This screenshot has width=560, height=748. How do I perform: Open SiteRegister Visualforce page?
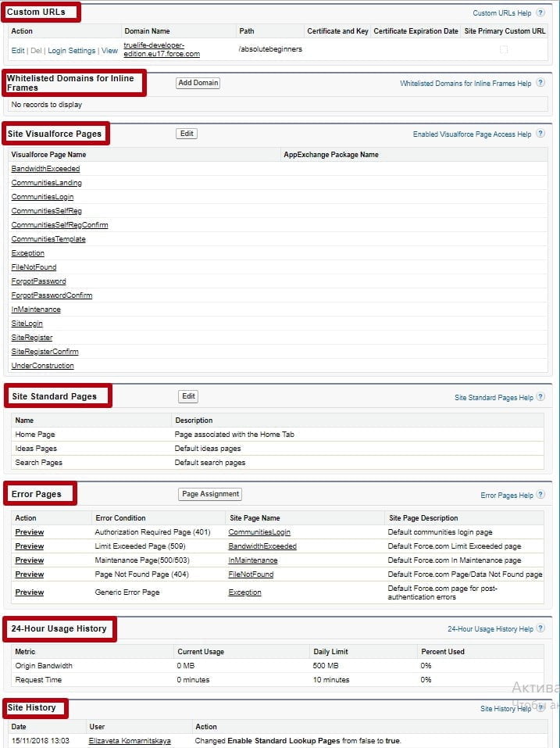click(x=32, y=338)
